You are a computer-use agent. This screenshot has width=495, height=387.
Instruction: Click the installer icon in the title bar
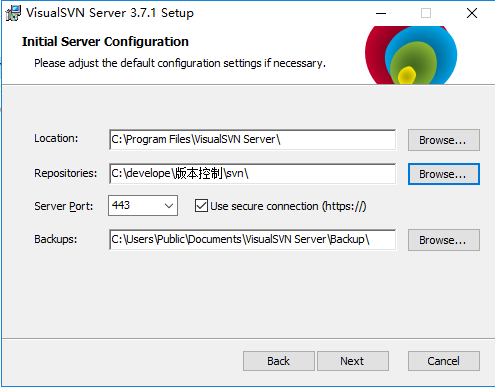tap(13, 13)
